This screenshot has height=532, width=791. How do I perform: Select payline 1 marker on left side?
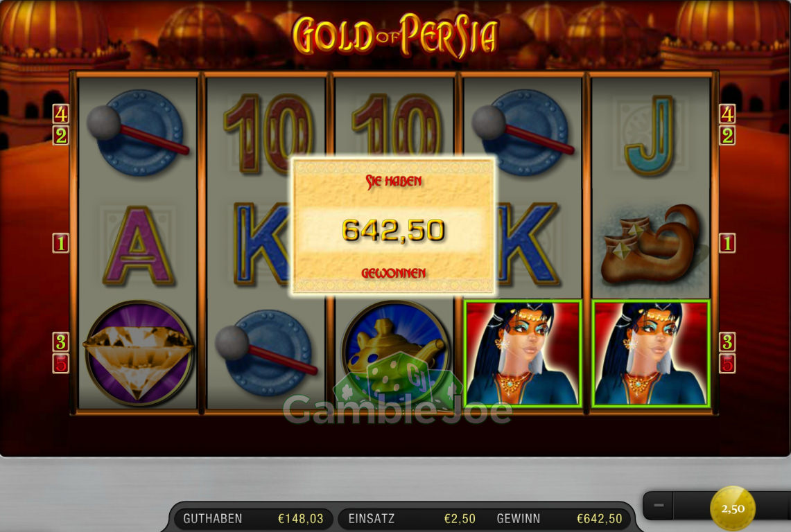(x=61, y=243)
